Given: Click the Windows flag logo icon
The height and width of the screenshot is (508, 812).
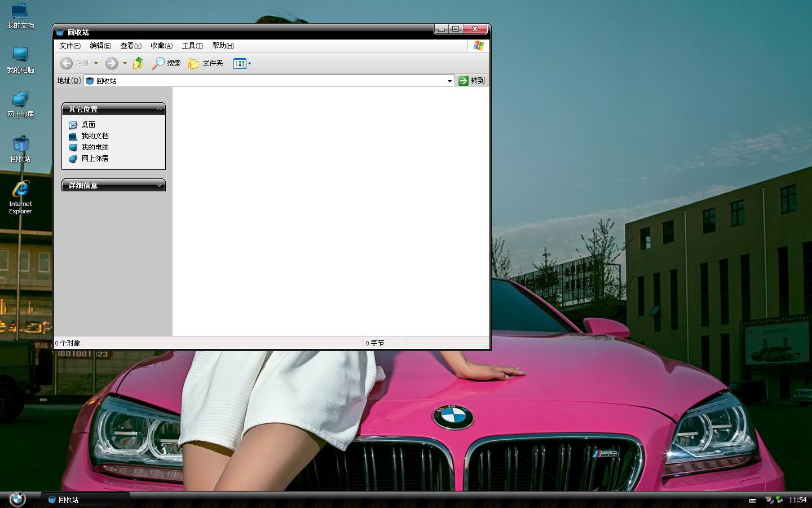Looking at the screenshot, I should [x=479, y=46].
